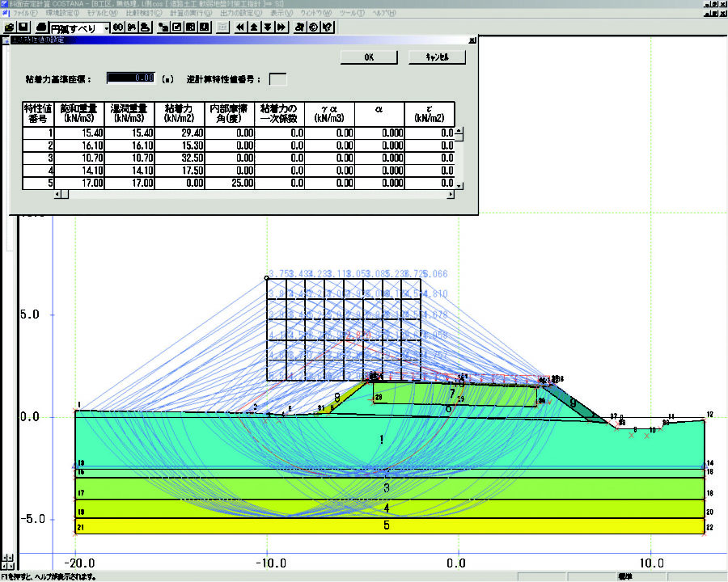Click the 特性値番号 column header

coord(39,114)
